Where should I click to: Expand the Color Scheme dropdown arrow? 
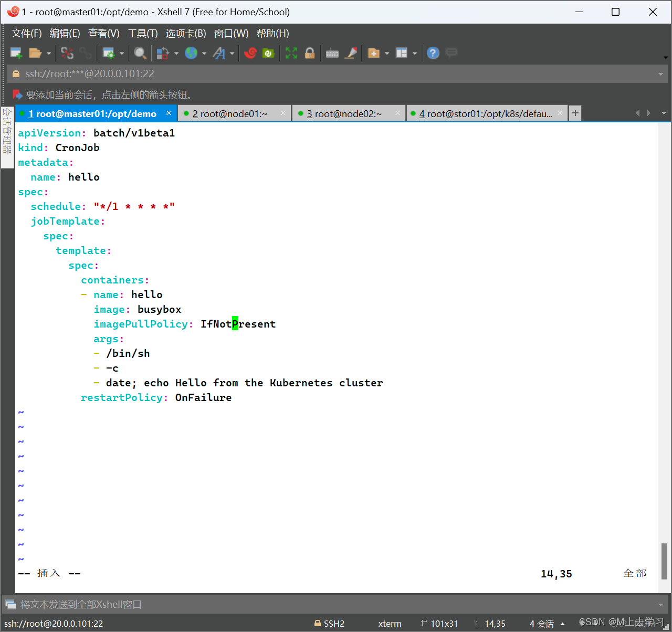tap(176, 54)
